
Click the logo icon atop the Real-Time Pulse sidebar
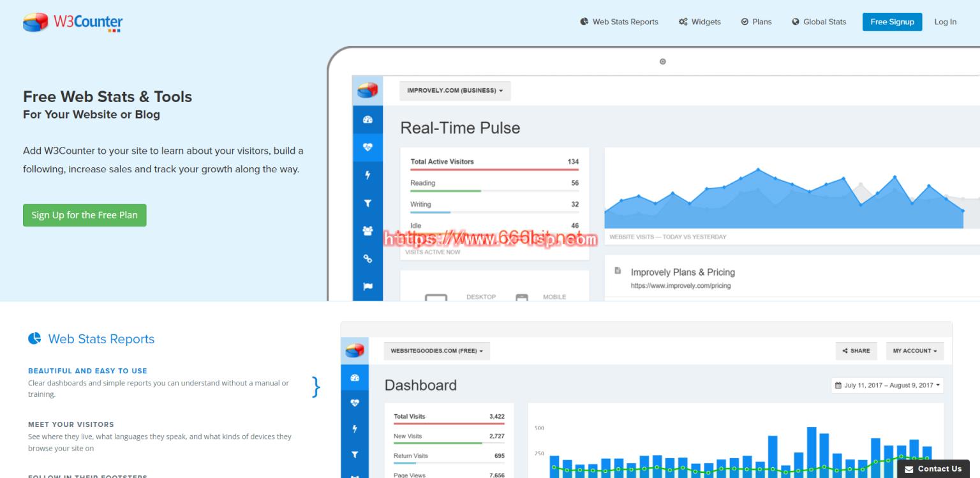367,91
